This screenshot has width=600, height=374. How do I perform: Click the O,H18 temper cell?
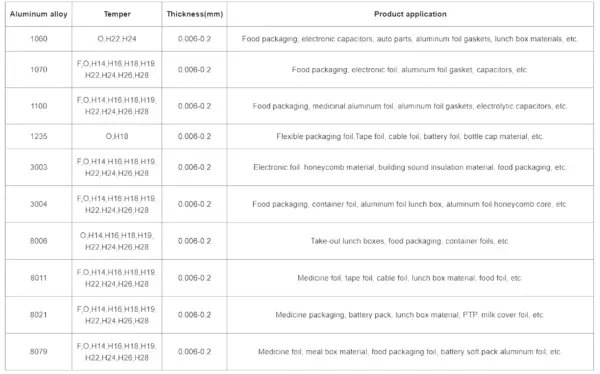coord(117,137)
